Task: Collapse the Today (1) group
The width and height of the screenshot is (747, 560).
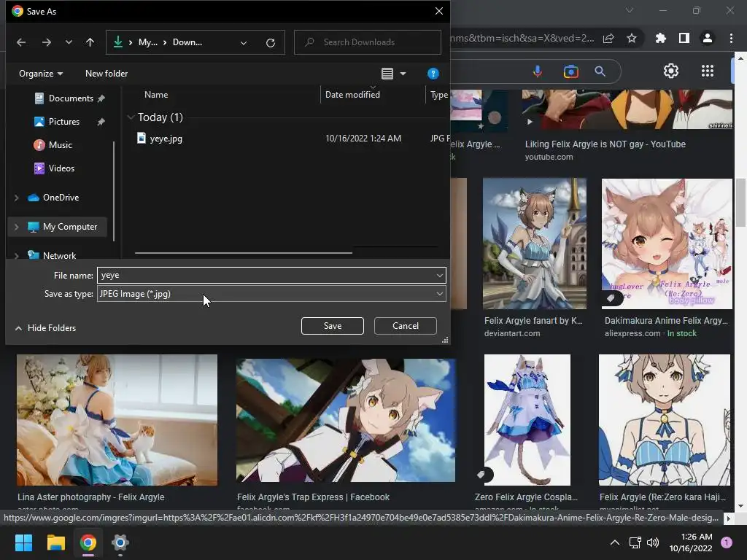Action: coord(131,117)
